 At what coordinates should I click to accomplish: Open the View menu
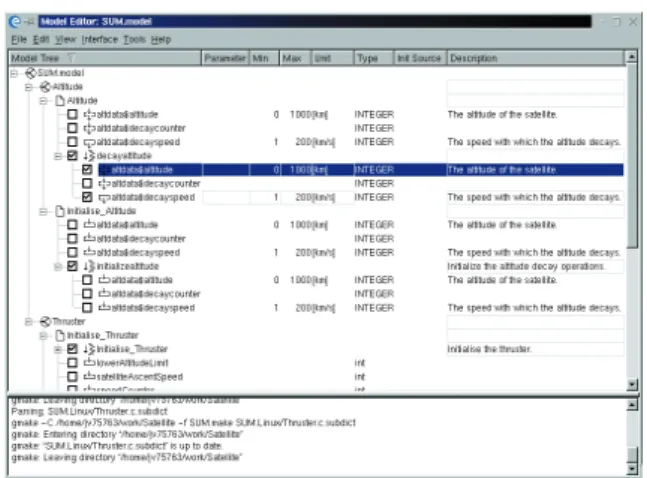[x=66, y=40]
